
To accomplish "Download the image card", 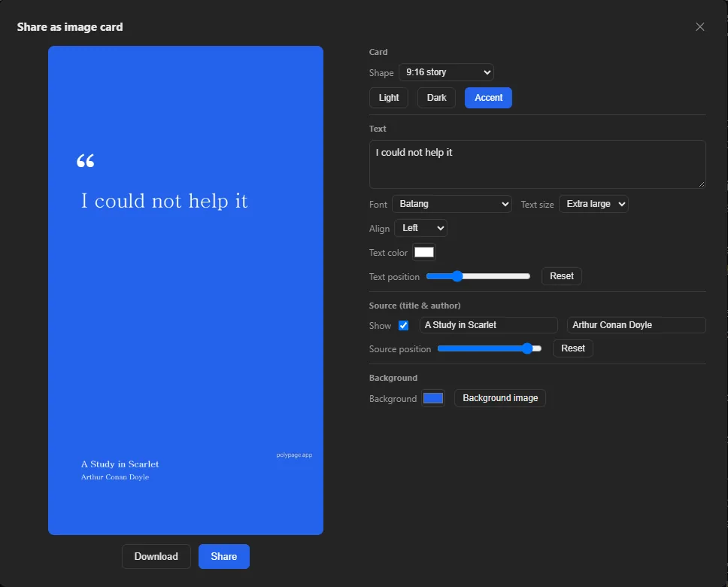I will tap(156, 556).
